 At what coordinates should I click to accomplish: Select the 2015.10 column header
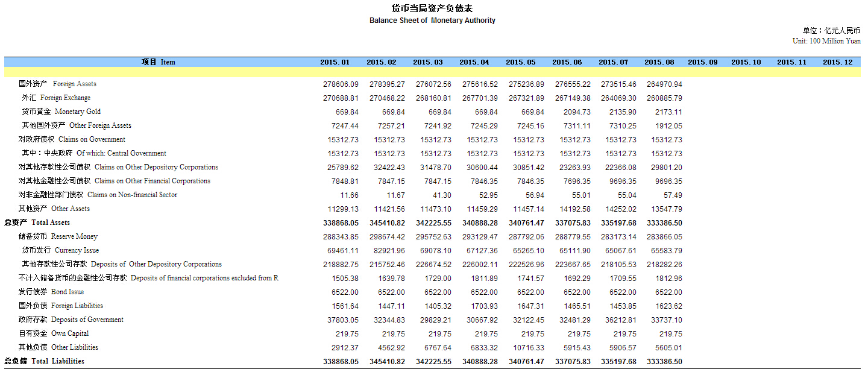[746, 62]
